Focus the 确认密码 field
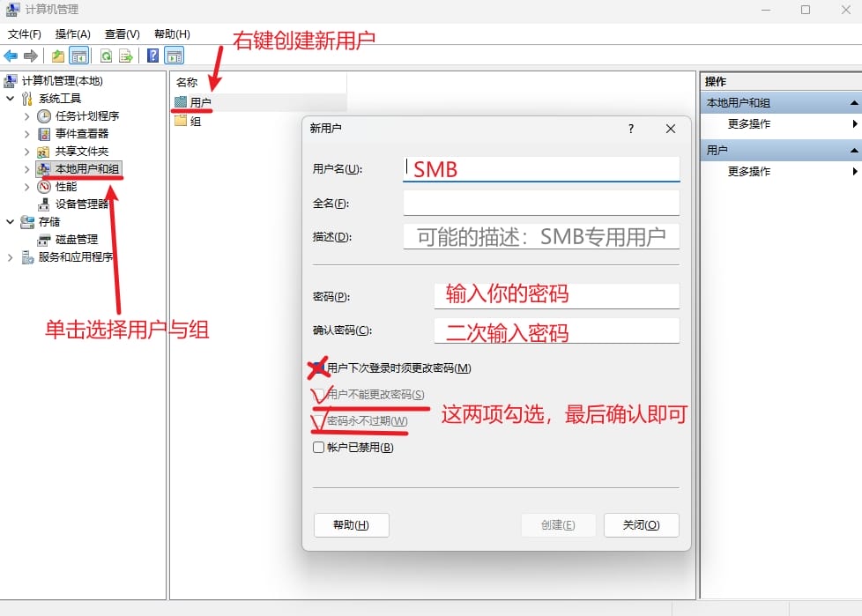This screenshot has width=862, height=616. click(557, 330)
